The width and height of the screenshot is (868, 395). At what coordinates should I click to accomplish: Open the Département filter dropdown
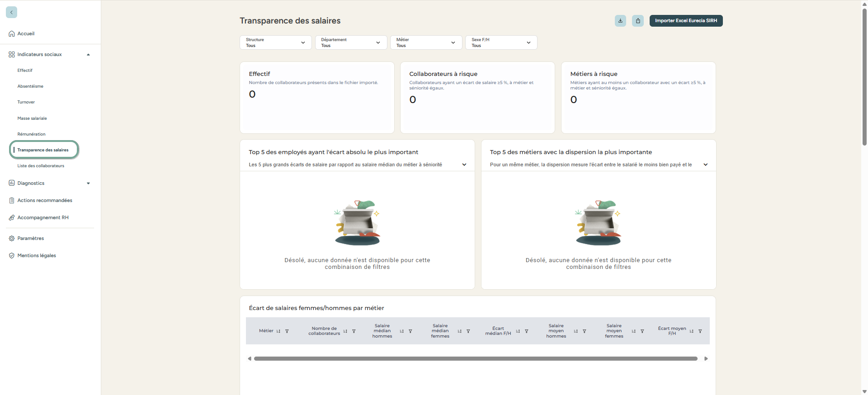351,42
